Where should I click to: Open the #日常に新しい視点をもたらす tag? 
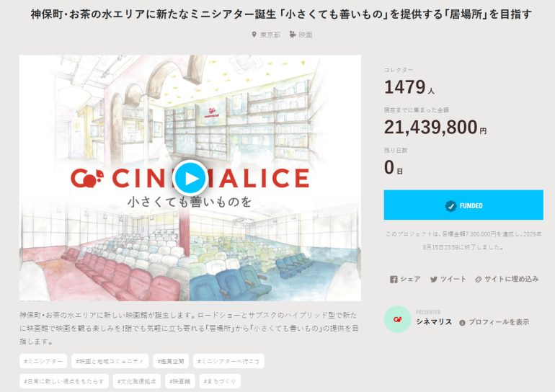(61, 380)
